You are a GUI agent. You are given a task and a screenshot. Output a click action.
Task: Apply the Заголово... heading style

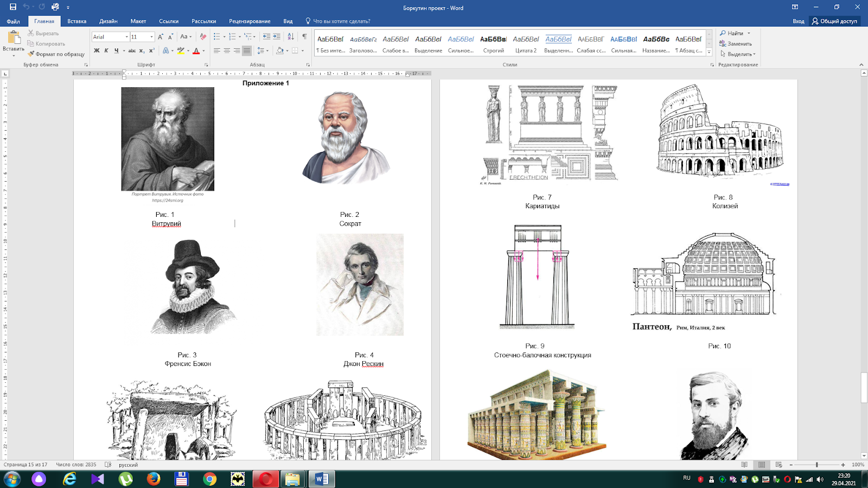click(363, 44)
